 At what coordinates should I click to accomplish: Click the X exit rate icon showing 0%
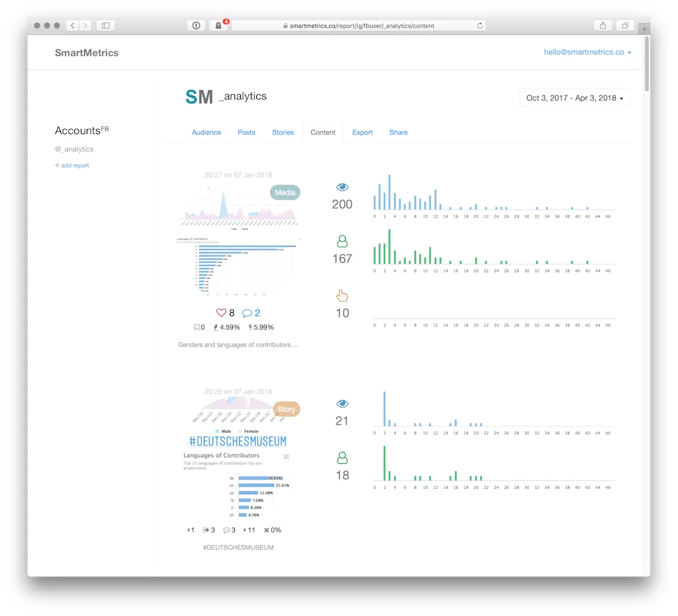pyautogui.click(x=266, y=530)
